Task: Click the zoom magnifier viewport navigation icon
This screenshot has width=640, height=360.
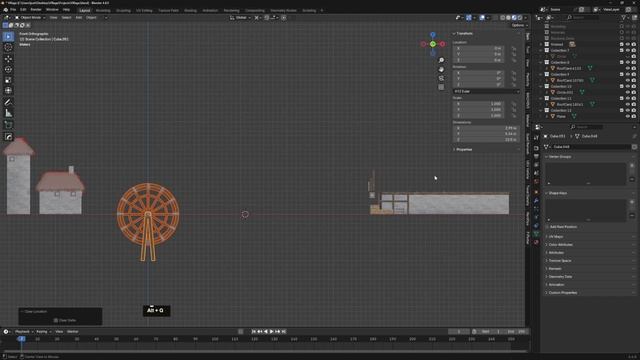Action: [x=441, y=60]
